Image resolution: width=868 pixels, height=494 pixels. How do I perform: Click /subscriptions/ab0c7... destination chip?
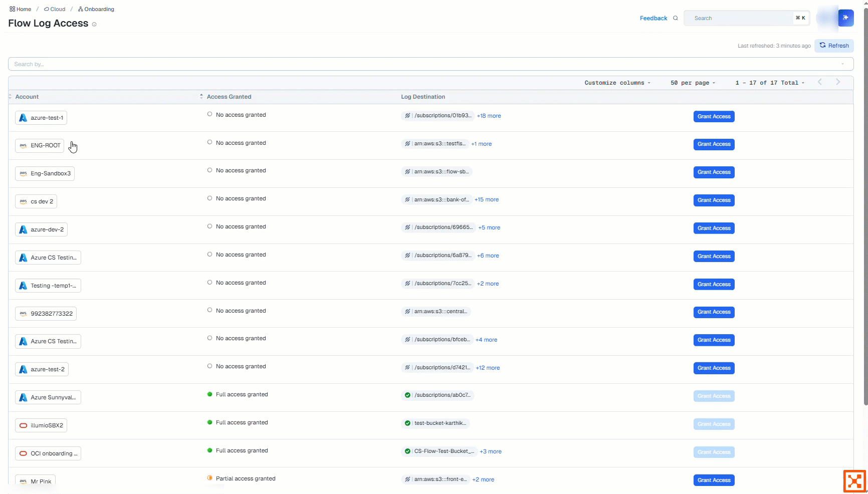pos(438,395)
